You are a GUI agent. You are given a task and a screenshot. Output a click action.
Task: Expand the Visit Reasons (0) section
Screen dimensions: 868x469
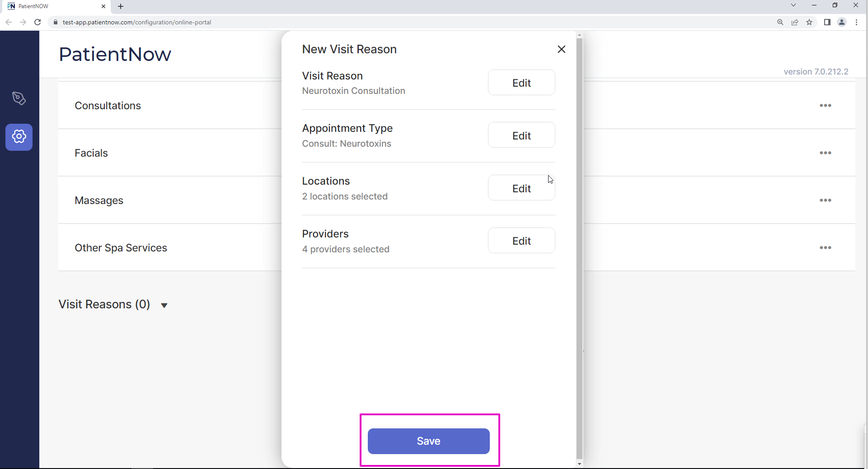164,305
